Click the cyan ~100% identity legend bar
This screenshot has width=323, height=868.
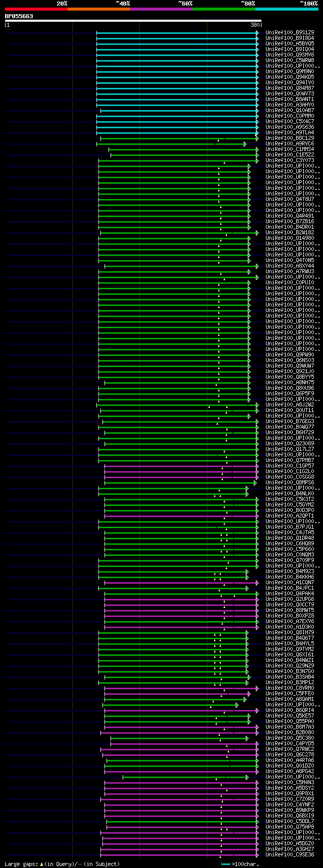tap(287, 9)
